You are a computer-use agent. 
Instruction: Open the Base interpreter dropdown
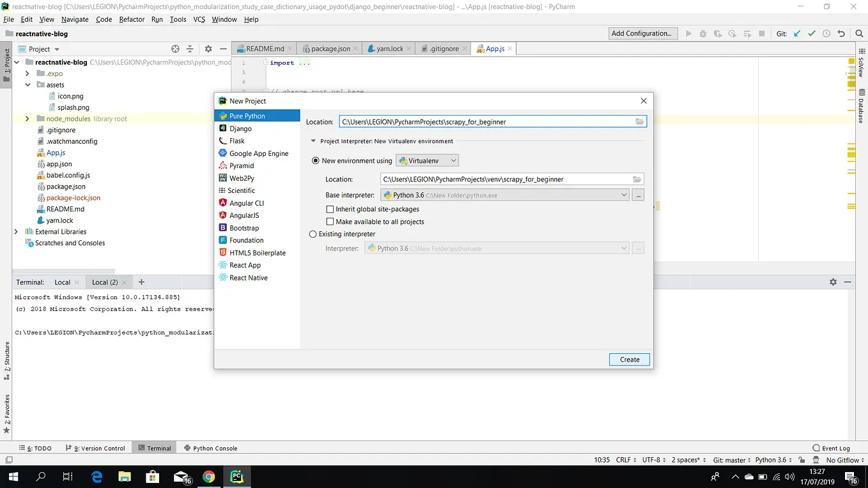click(624, 195)
